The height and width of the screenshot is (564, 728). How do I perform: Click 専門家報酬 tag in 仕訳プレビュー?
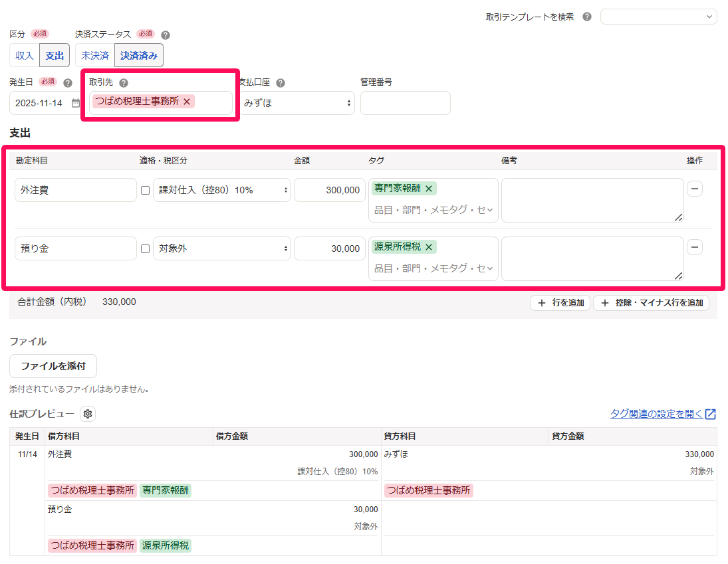coord(166,490)
